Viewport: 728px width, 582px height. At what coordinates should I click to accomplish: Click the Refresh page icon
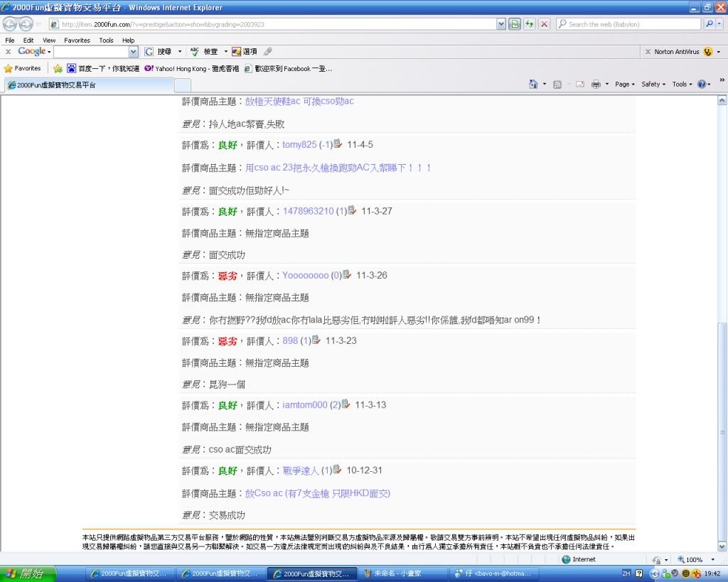515,24
